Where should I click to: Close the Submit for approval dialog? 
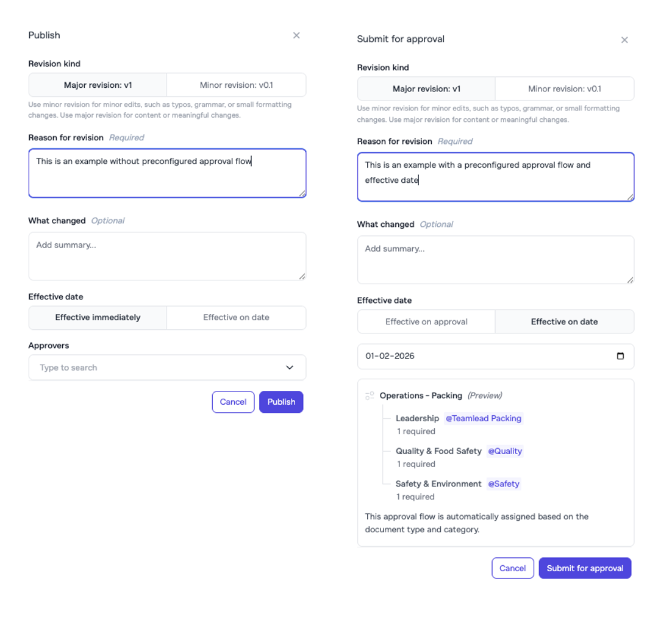[x=624, y=40]
